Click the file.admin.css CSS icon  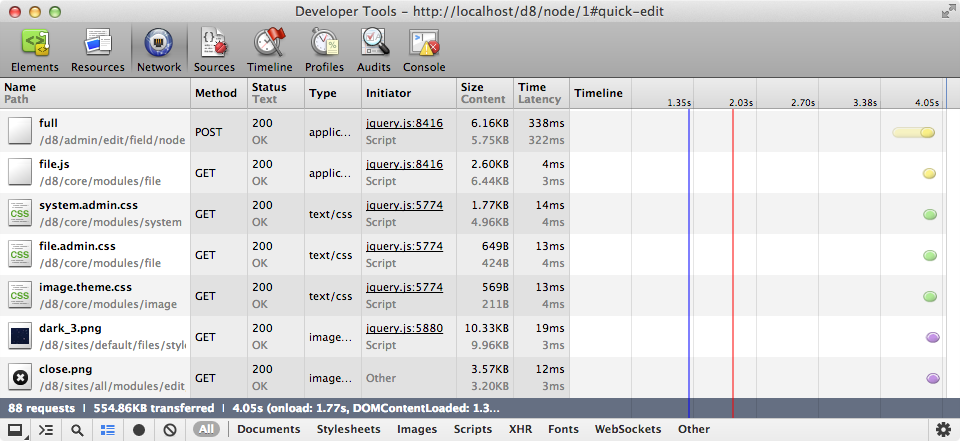20,255
